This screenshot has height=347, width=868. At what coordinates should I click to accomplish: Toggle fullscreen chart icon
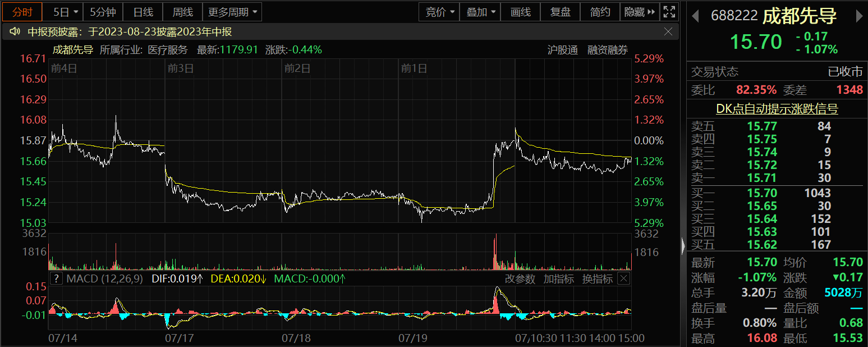tap(669, 12)
